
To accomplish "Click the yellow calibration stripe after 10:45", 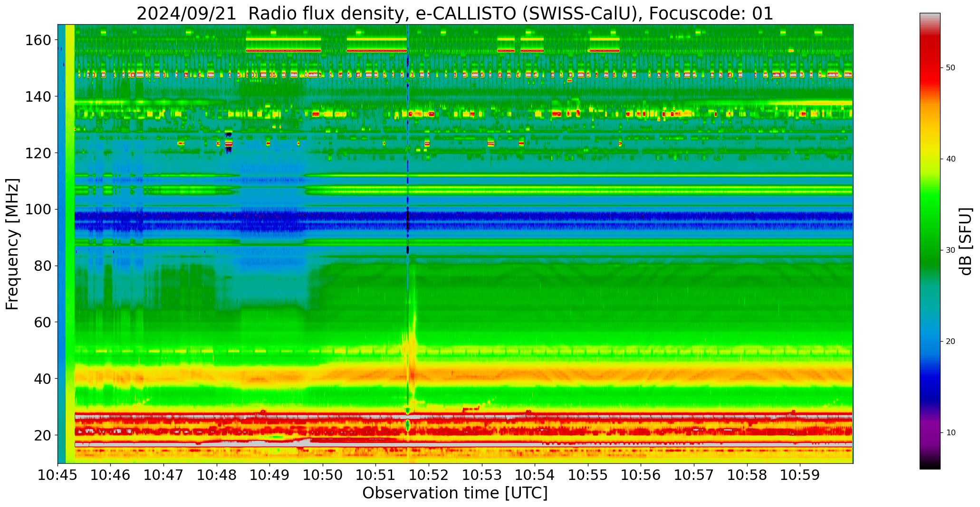I will (70, 244).
